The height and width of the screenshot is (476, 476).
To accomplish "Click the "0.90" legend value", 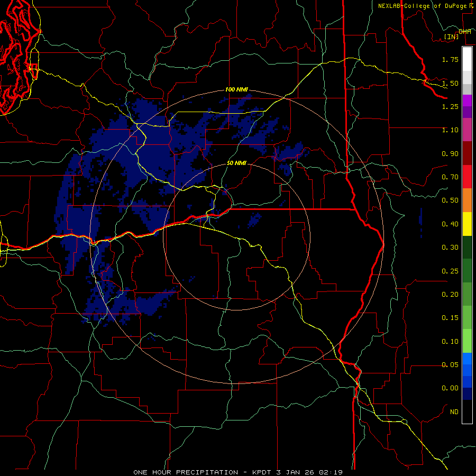I will pos(450,153).
